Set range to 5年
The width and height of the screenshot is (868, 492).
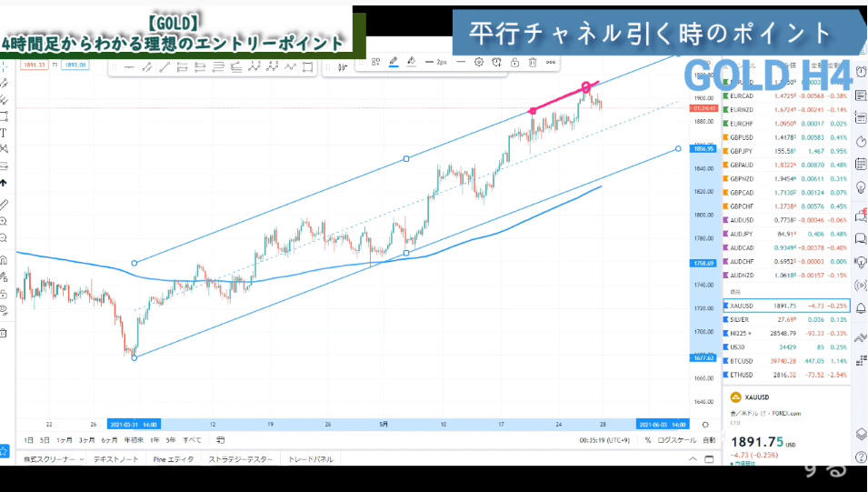tap(171, 440)
